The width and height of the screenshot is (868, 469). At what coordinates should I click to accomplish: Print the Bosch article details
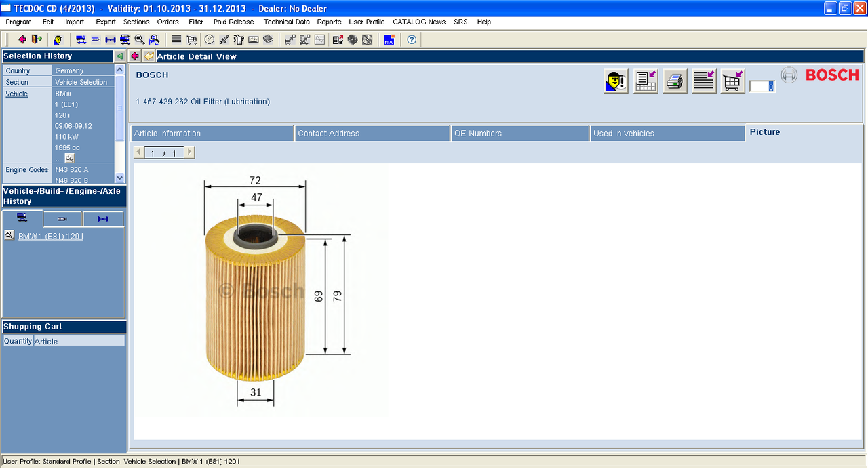(x=675, y=81)
